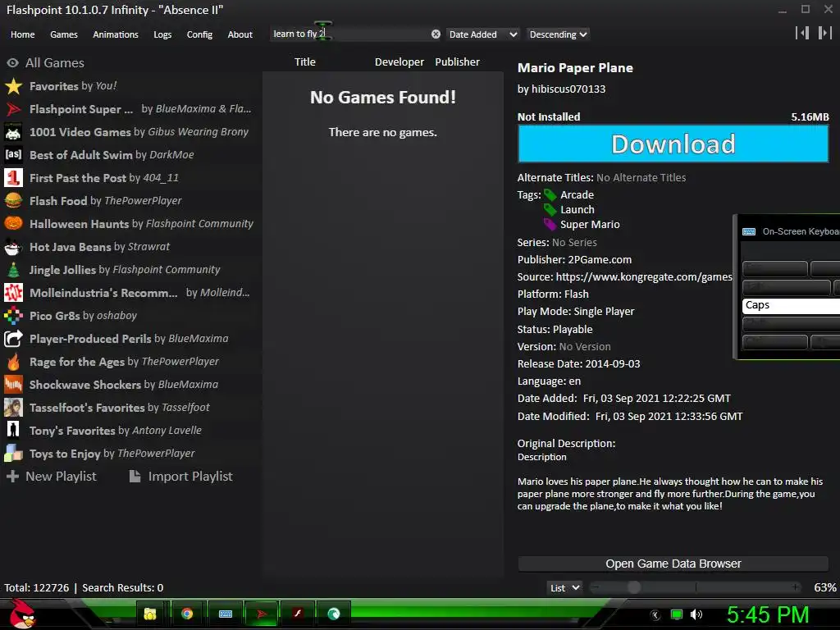
Task: Click the Mario Paper Plane title
Action: (575, 68)
